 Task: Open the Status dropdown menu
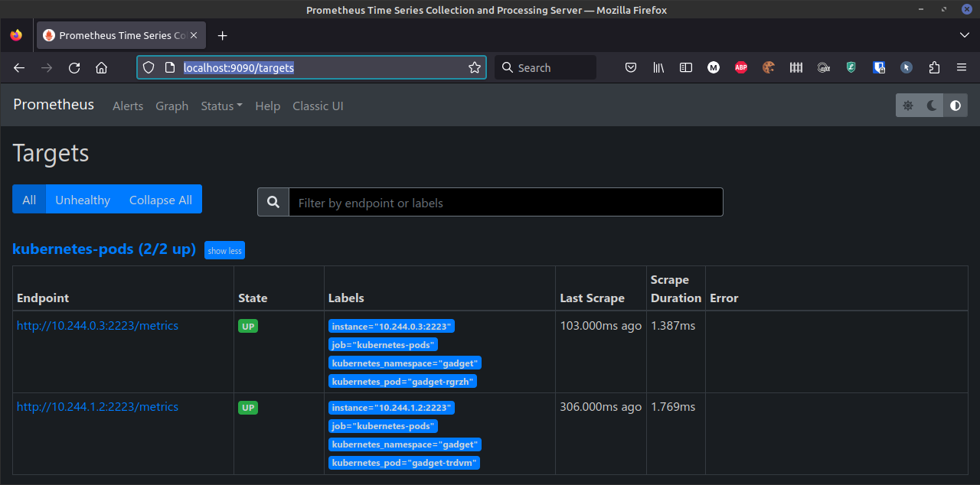pos(221,106)
